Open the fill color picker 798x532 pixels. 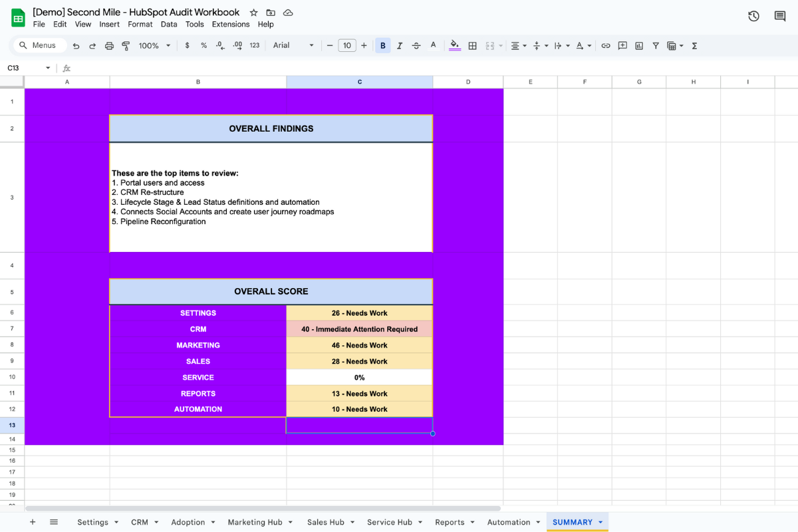455,46
